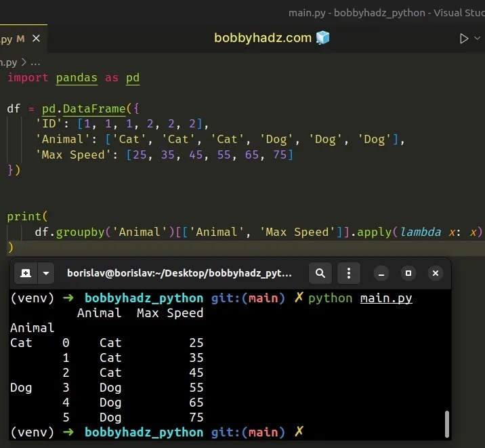Click the 'Dog' index label in output

tap(21, 388)
